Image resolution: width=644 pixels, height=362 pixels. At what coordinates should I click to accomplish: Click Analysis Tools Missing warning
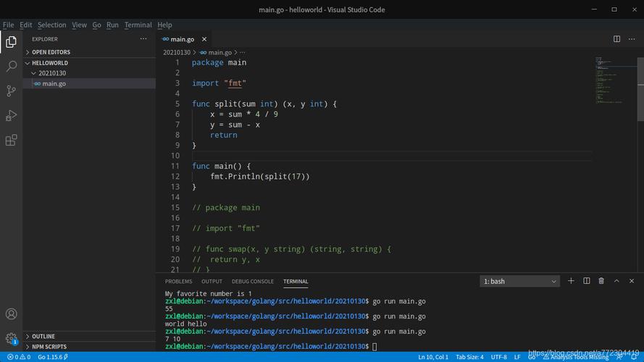[576, 357]
